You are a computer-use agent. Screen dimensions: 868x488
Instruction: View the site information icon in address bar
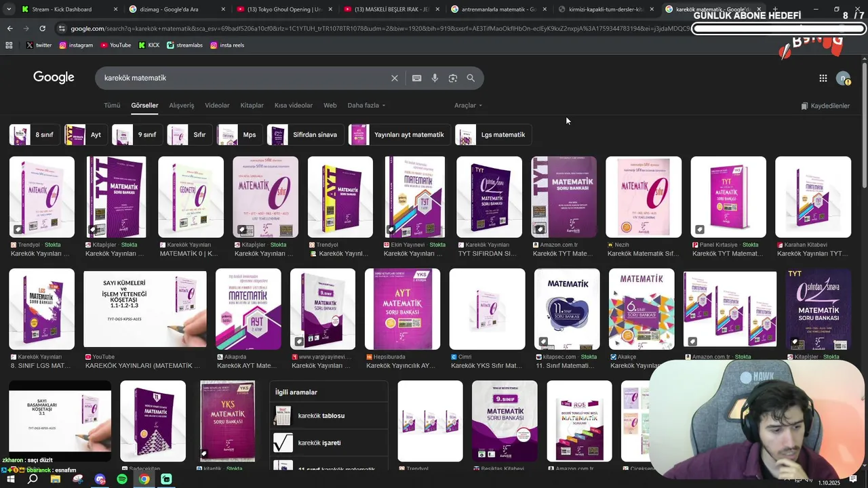(x=62, y=28)
